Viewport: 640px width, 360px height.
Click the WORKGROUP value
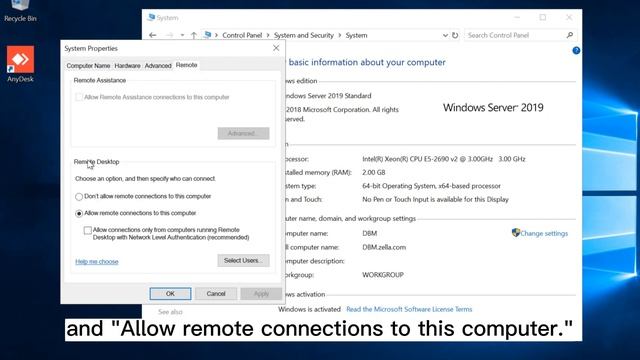coord(383,275)
